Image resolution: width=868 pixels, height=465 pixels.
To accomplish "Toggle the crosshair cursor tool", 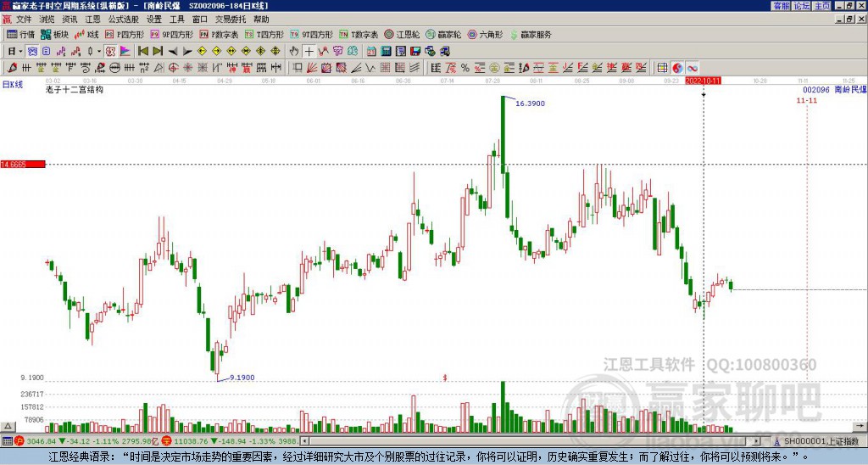I will [x=309, y=52].
